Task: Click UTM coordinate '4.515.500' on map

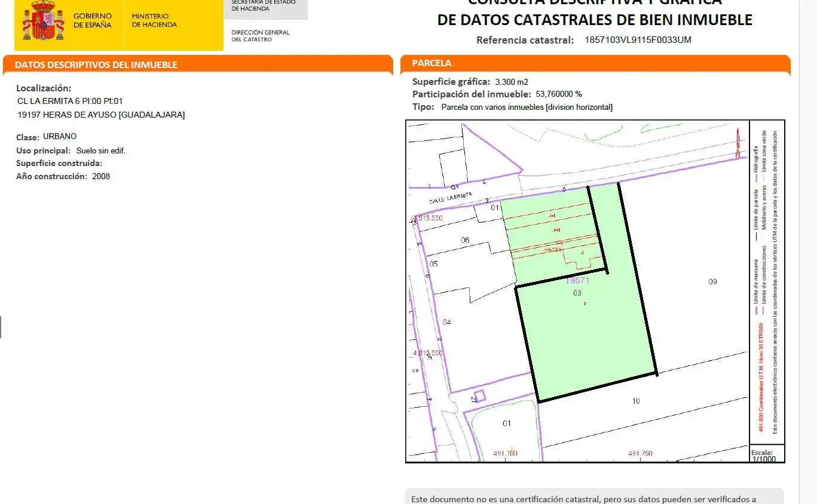Action: click(428, 353)
